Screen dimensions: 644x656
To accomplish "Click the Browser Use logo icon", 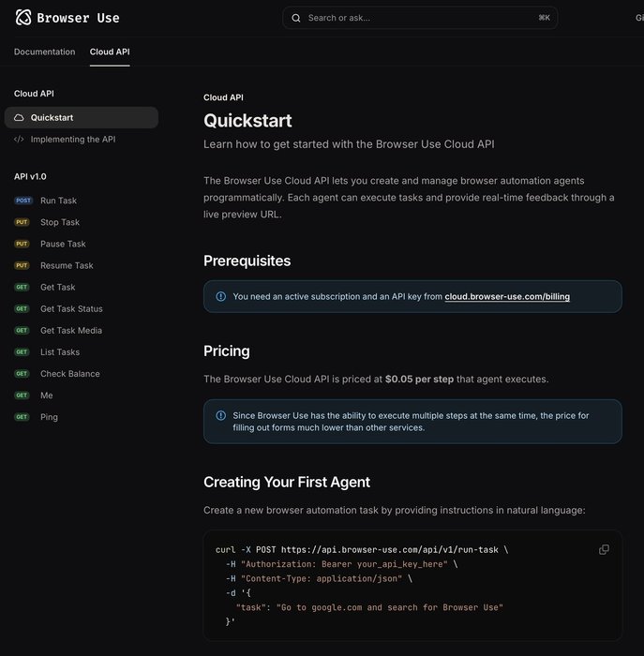I will pos(23,18).
